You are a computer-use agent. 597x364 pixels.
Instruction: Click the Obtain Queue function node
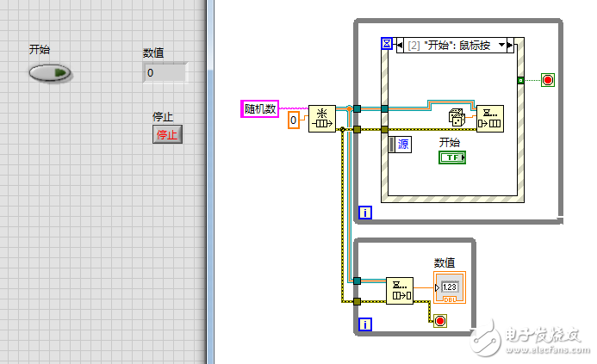point(321,120)
